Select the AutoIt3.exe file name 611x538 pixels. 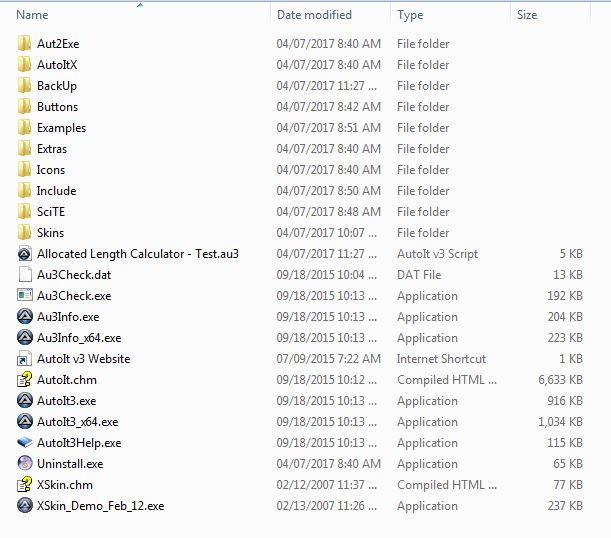tap(67, 401)
